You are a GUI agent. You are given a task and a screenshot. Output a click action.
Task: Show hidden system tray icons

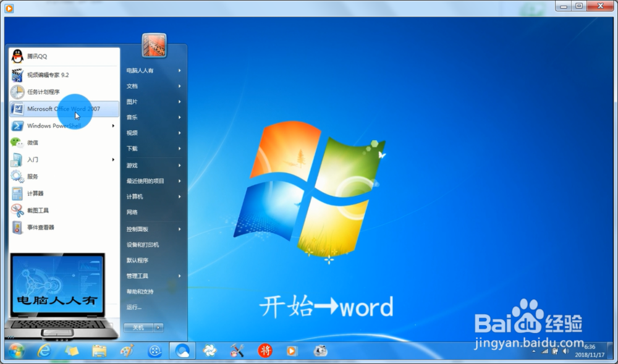[534, 352]
